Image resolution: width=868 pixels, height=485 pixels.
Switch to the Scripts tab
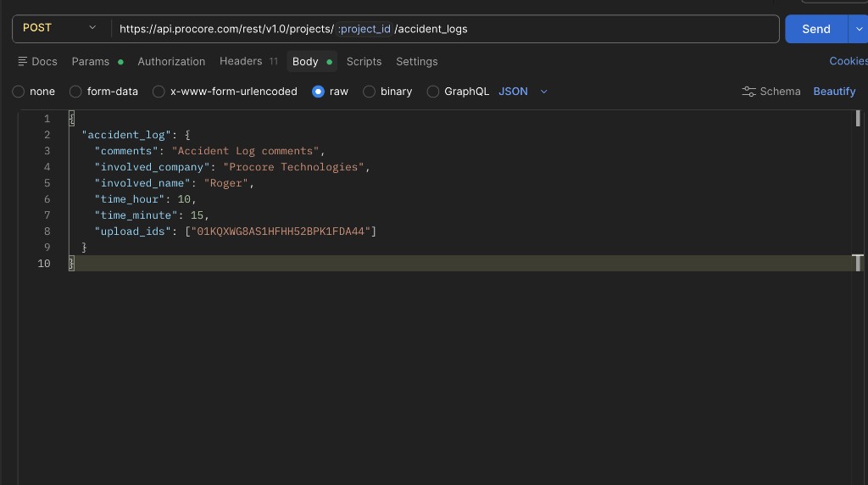pyautogui.click(x=364, y=61)
